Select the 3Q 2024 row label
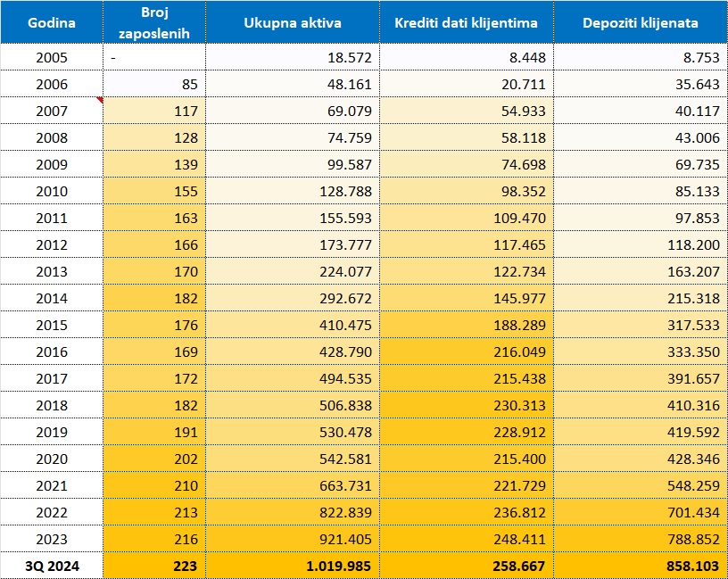Screen dimensions: 728x579 click(51, 566)
